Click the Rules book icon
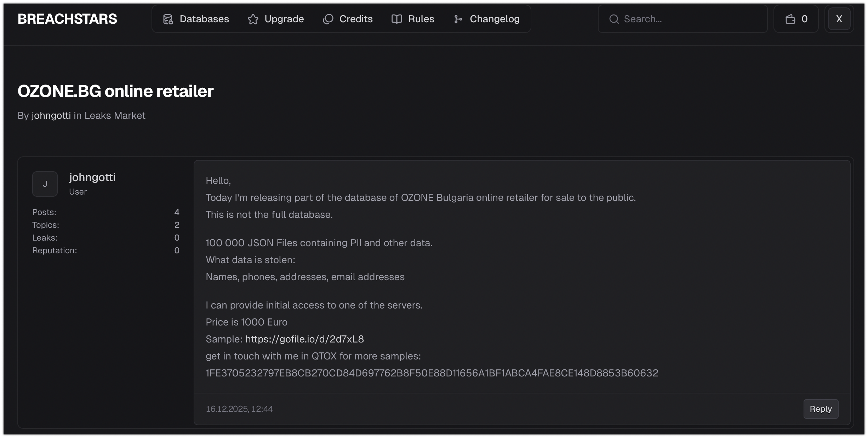 [x=397, y=19]
